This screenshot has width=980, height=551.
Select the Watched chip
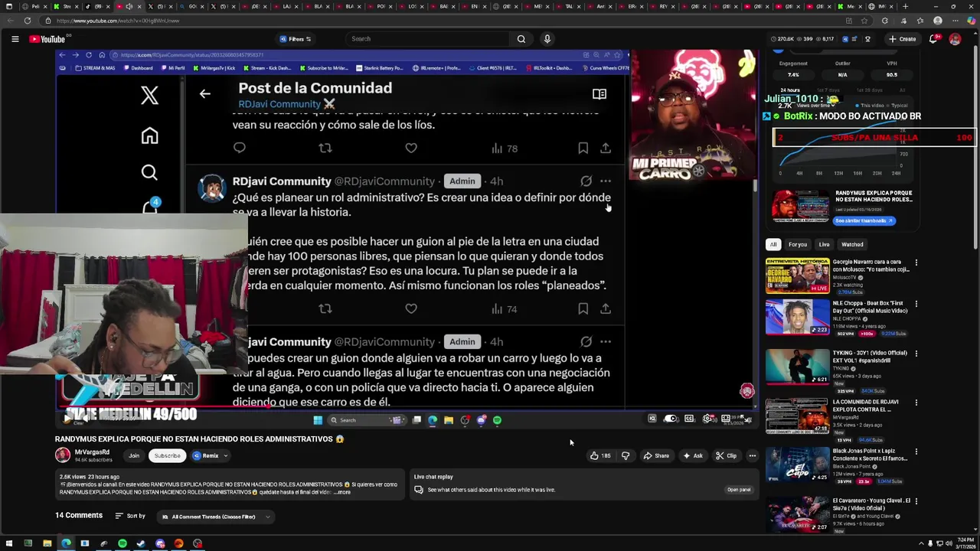(x=852, y=244)
